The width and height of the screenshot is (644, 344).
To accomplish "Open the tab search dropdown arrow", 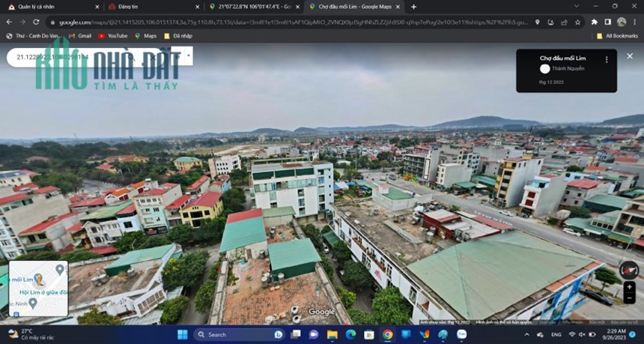I will (577, 7).
